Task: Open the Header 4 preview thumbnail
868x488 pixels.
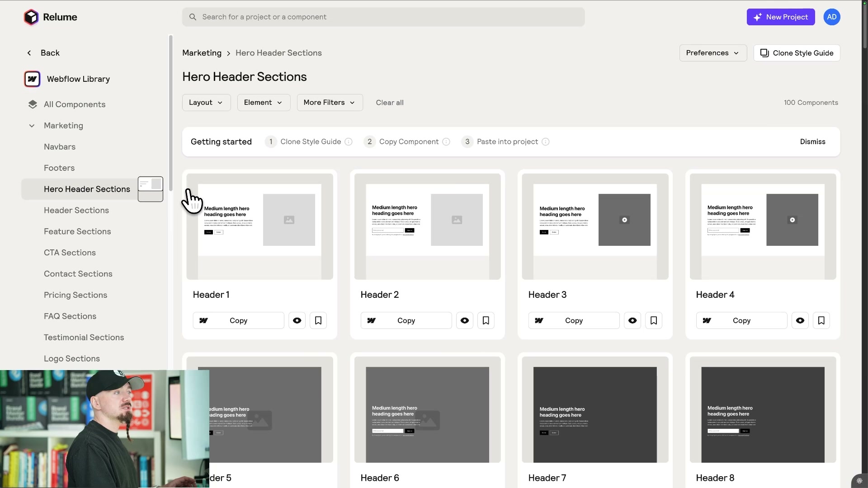Action: click(763, 226)
